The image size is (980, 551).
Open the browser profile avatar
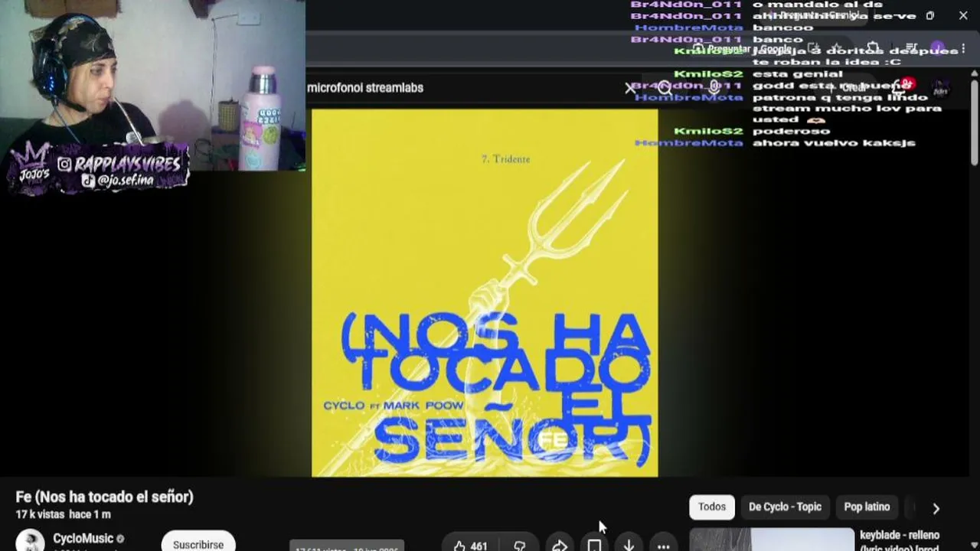click(x=939, y=48)
